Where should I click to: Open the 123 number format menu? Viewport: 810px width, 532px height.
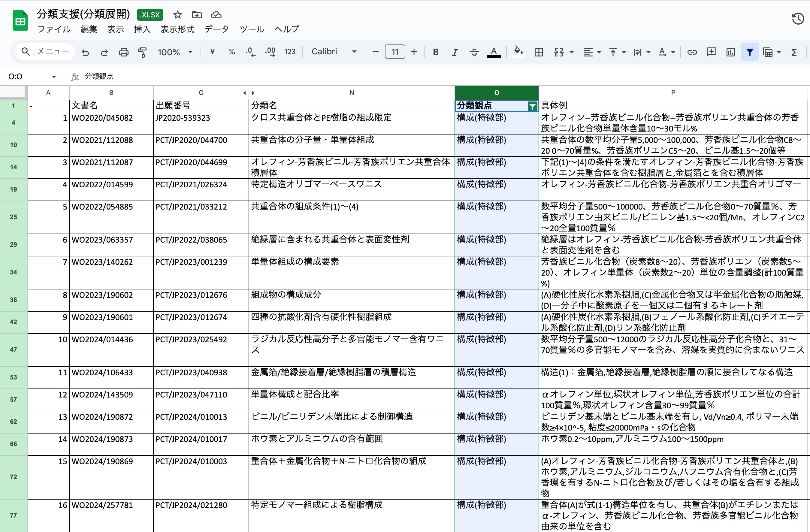pyautogui.click(x=290, y=52)
